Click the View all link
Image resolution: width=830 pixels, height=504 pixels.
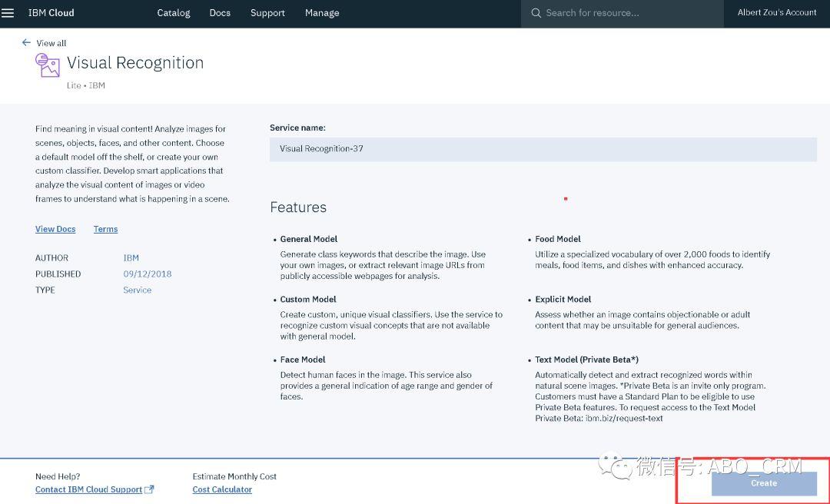(51, 43)
